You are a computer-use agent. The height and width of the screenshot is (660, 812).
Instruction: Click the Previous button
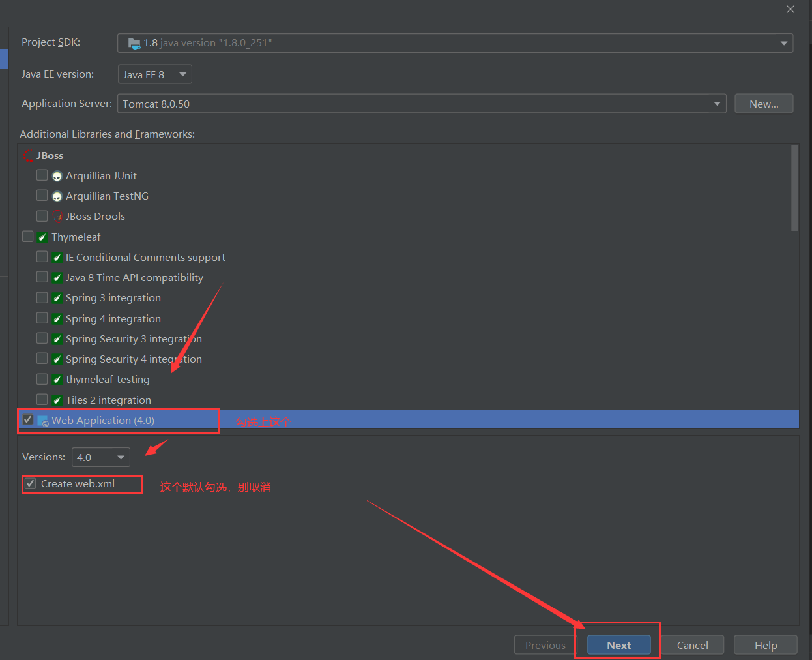pos(545,645)
